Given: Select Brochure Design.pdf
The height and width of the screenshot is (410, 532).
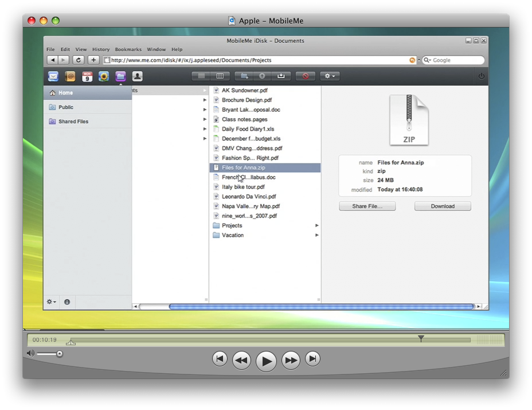Looking at the screenshot, I should click(265, 100).
